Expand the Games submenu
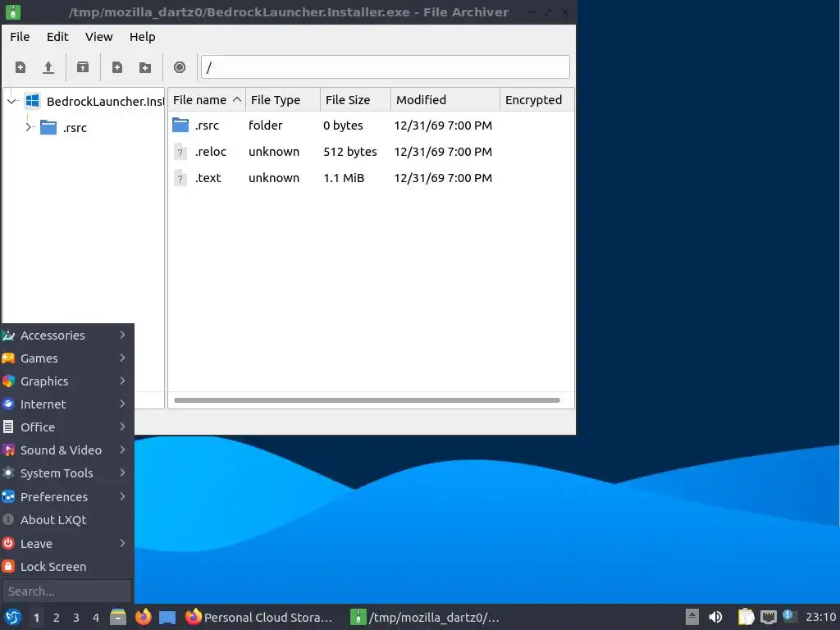 click(123, 358)
